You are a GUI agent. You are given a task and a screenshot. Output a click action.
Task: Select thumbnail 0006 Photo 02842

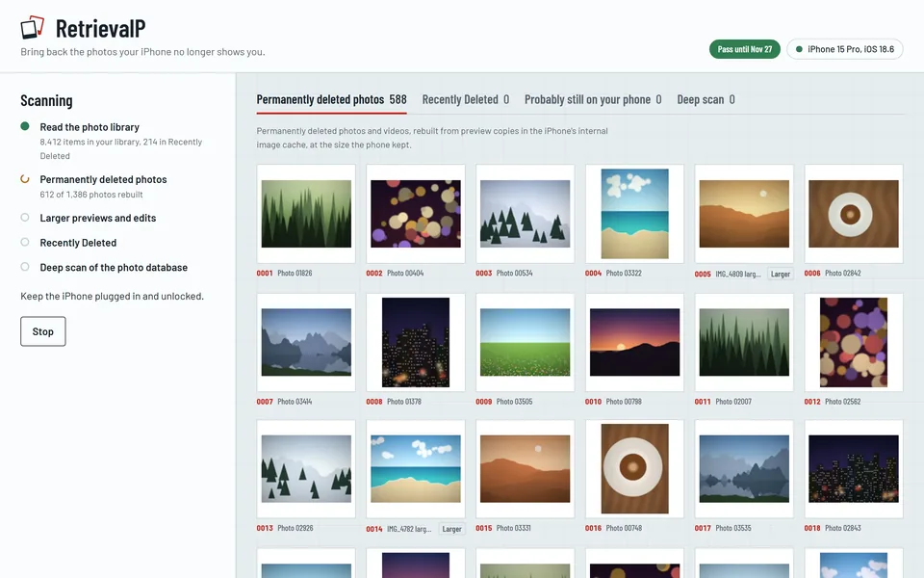click(x=854, y=214)
